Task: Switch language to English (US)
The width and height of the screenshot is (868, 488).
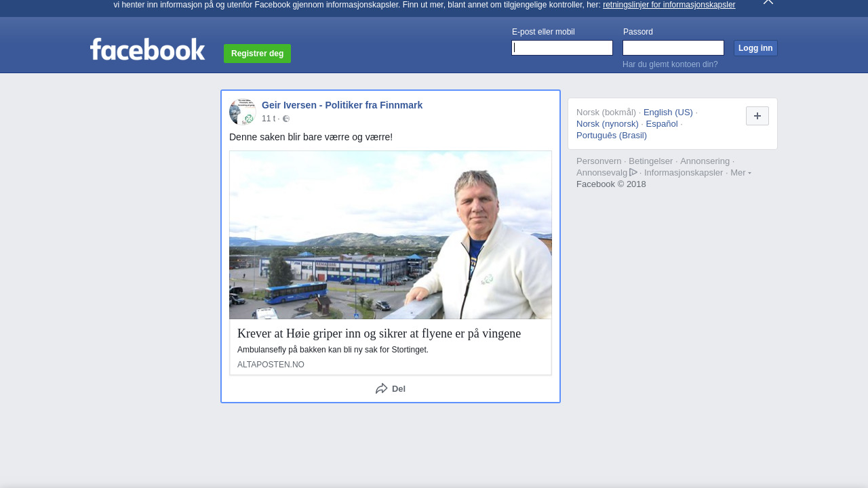Action: [x=668, y=113]
